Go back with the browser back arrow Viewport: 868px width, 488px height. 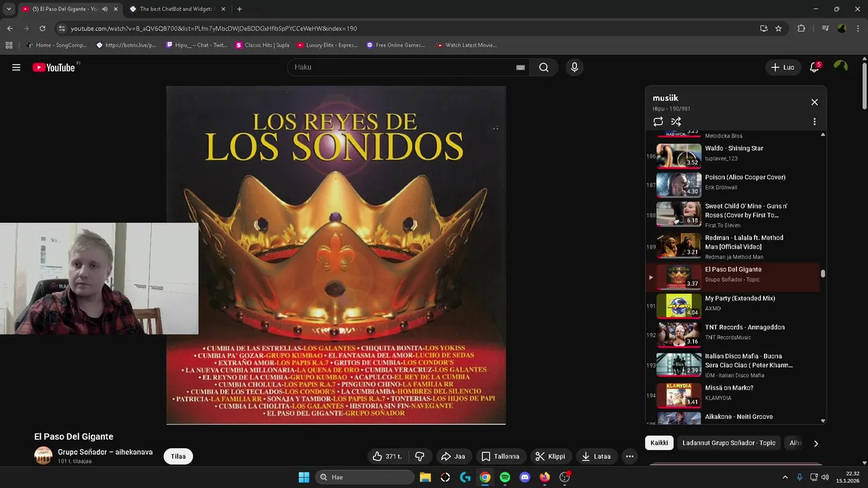pyautogui.click(x=9, y=28)
